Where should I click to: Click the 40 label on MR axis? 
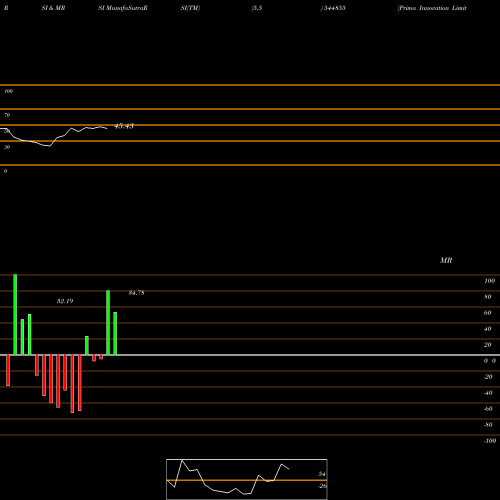(x=488, y=329)
